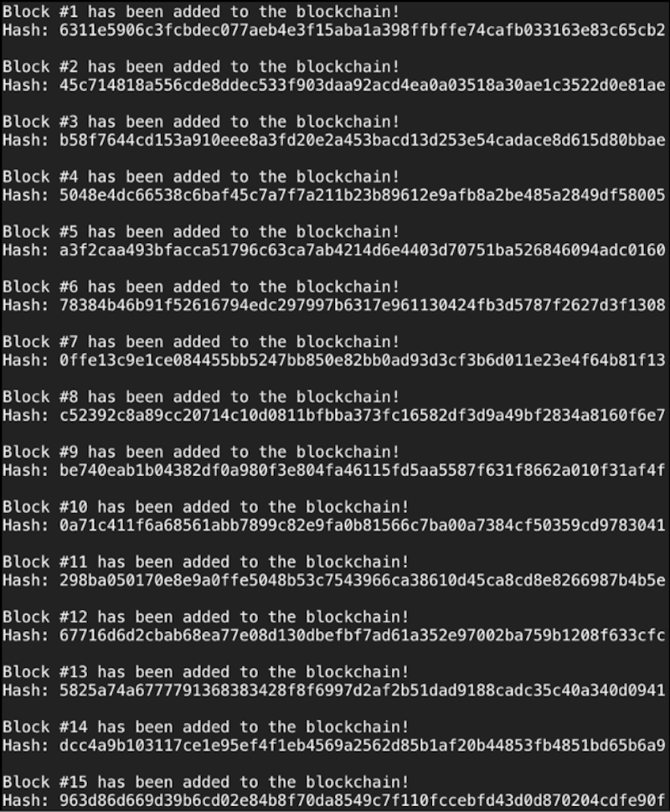Click the Block #11 added message

click(x=205, y=562)
